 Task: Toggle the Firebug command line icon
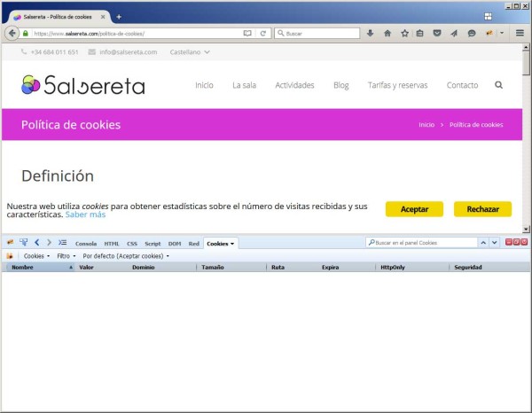[62, 242]
